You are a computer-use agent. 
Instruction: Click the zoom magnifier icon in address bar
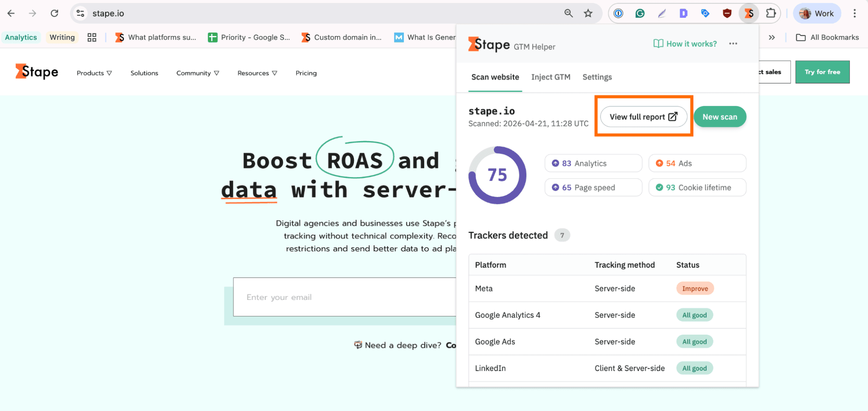(x=568, y=13)
